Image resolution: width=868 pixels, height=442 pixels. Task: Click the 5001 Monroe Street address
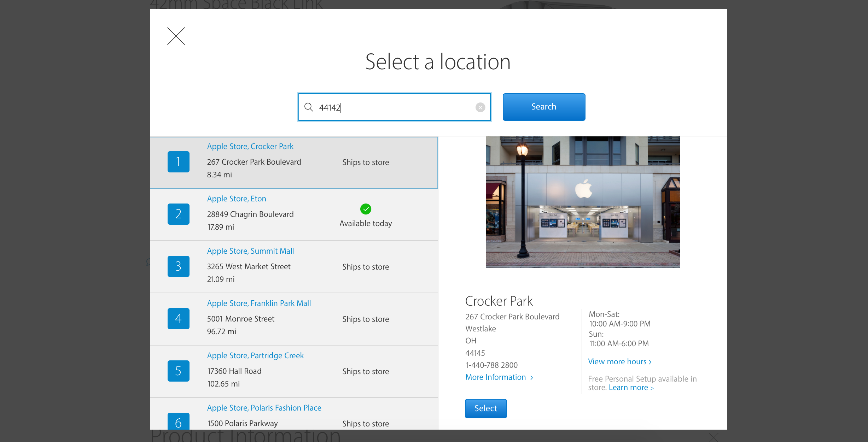[241, 319]
